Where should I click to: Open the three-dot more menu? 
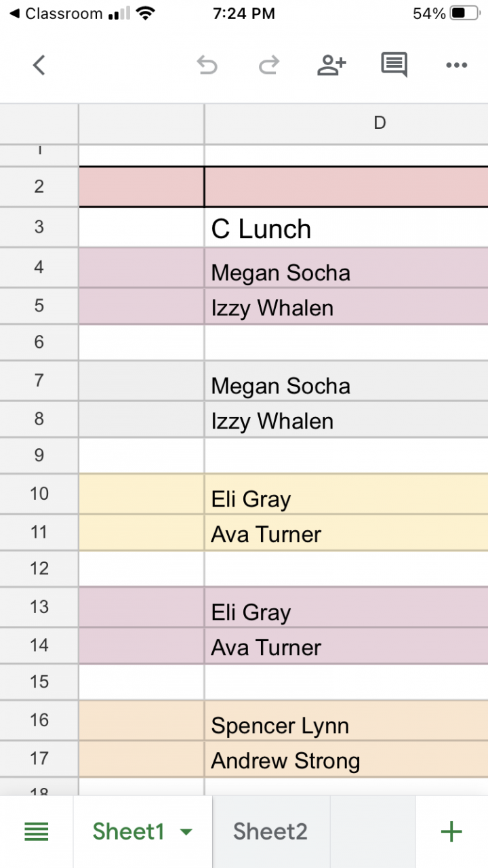click(456, 65)
